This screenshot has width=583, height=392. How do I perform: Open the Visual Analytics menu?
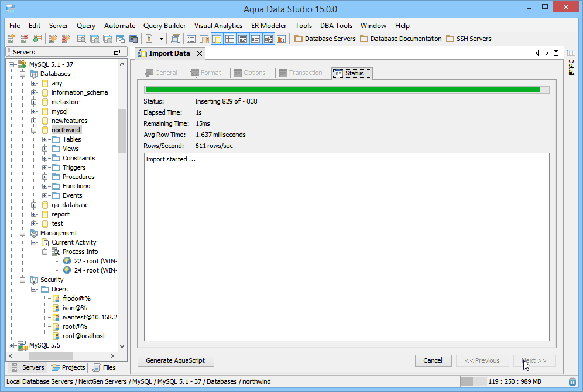218,26
